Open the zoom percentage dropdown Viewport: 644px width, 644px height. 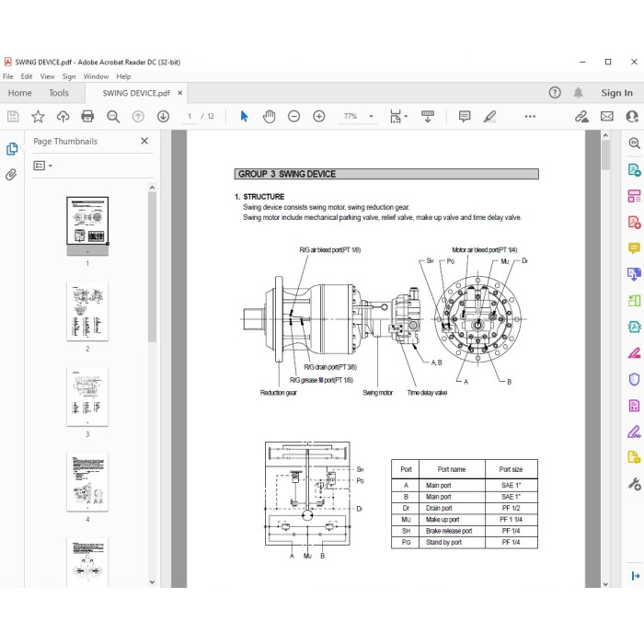pos(371,117)
